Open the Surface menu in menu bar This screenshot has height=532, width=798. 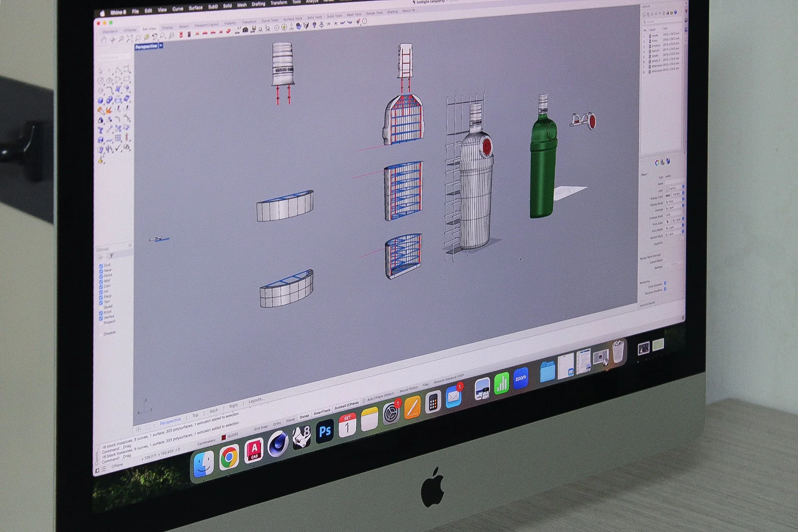195,8
